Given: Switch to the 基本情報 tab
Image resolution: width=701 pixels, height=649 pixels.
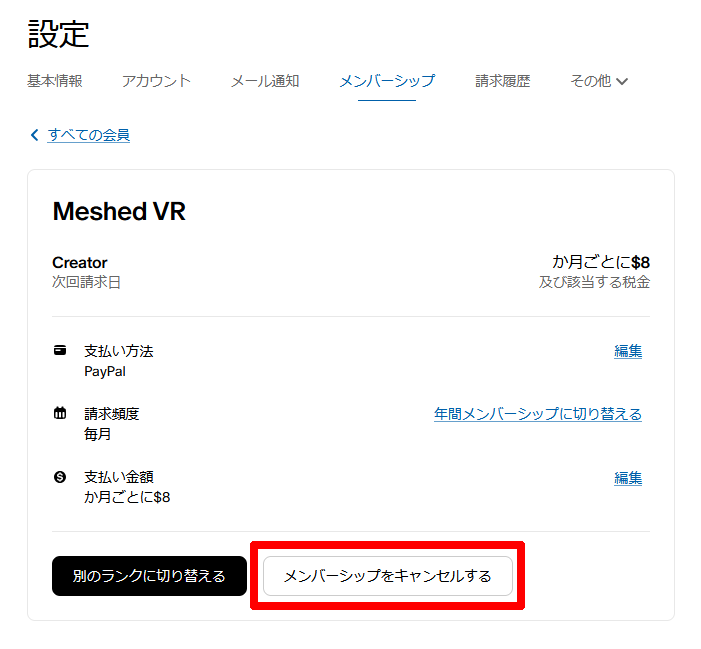Looking at the screenshot, I should click(x=55, y=81).
